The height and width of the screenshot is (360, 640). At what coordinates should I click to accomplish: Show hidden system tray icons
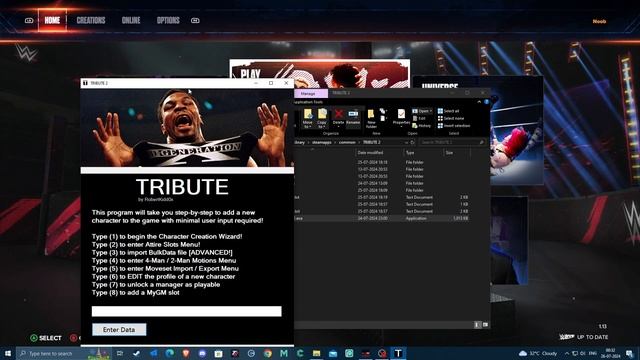tap(567, 353)
